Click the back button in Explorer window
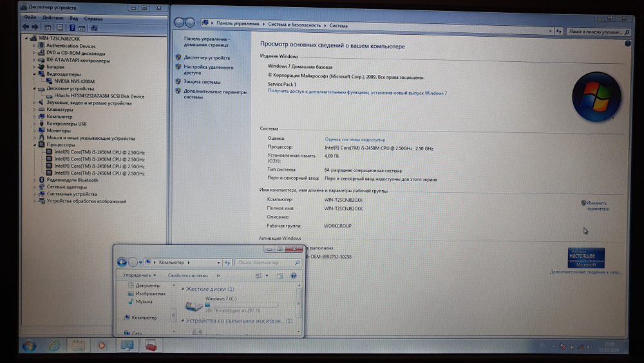The height and width of the screenshot is (363, 644). tap(122, 262)
